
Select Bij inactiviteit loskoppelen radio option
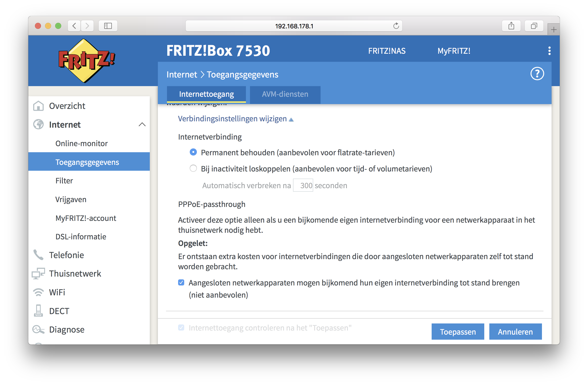pos(193,168)
